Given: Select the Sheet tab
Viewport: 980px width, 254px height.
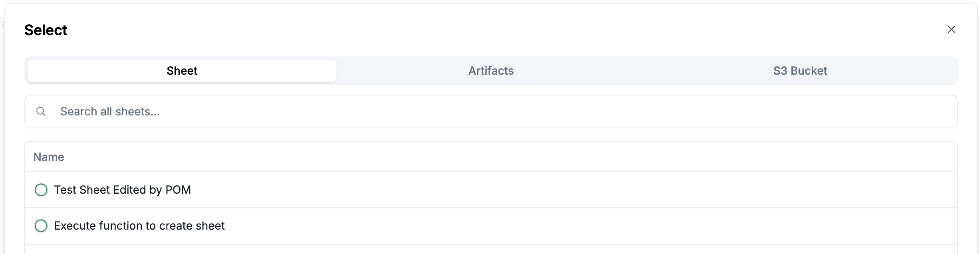Looking at the screenshot, I should [x=182, y=71].
